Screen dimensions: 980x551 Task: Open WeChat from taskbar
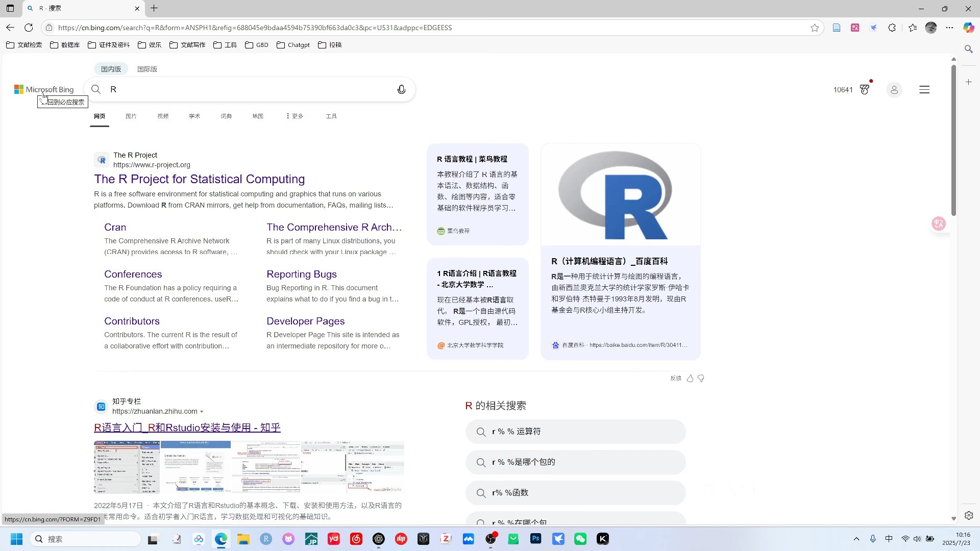580,539
